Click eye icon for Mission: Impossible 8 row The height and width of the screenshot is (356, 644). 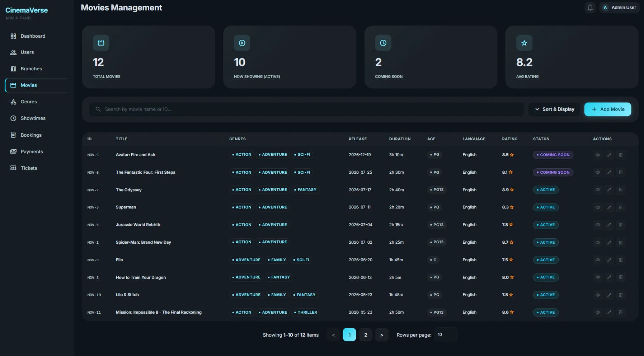tap(598, 313)
